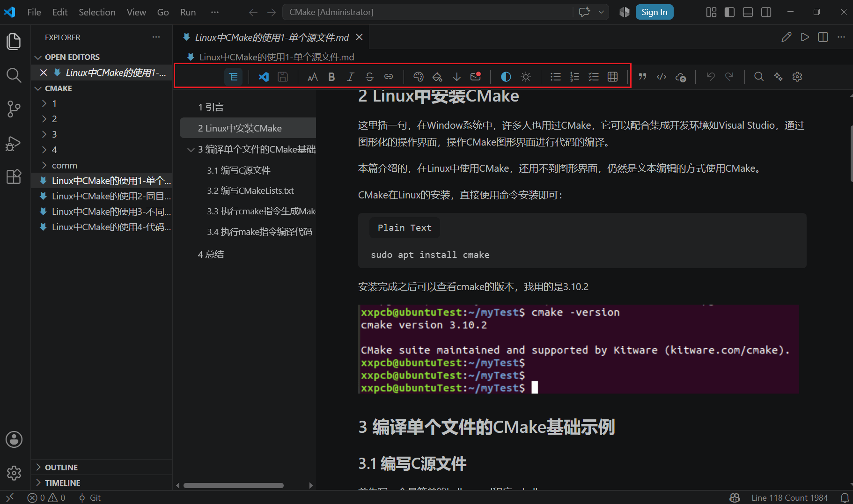Image resolution: width=853 pixels, height=504 pixels.
Task: Jump to outline entry 3.1 编写C源文件
Action: coord(239,170)
